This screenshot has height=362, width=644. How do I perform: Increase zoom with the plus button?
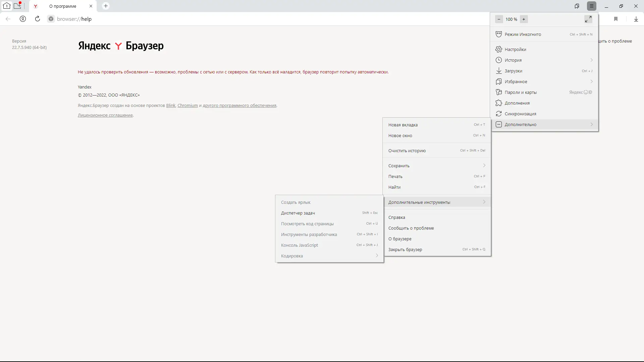pos(524,19)
